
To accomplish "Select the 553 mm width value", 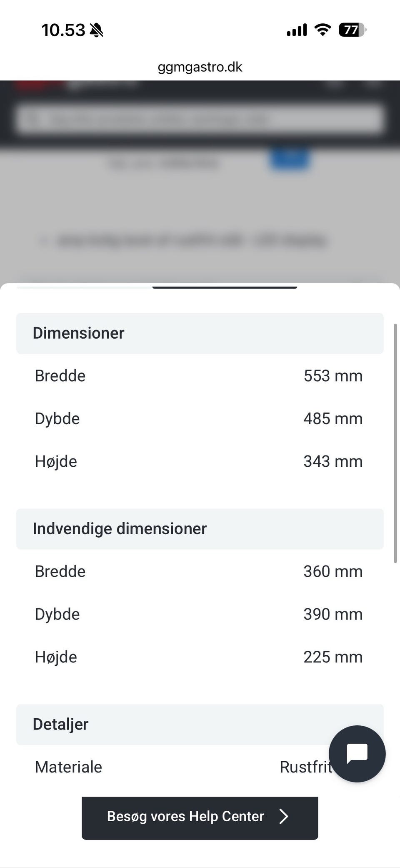I will 333,376.
